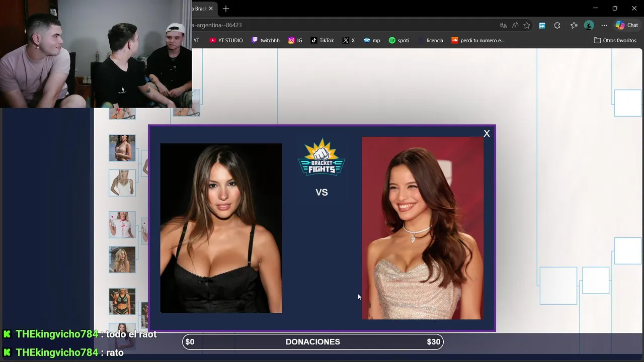Open the twitchhh bookmark

pos(265,40)
